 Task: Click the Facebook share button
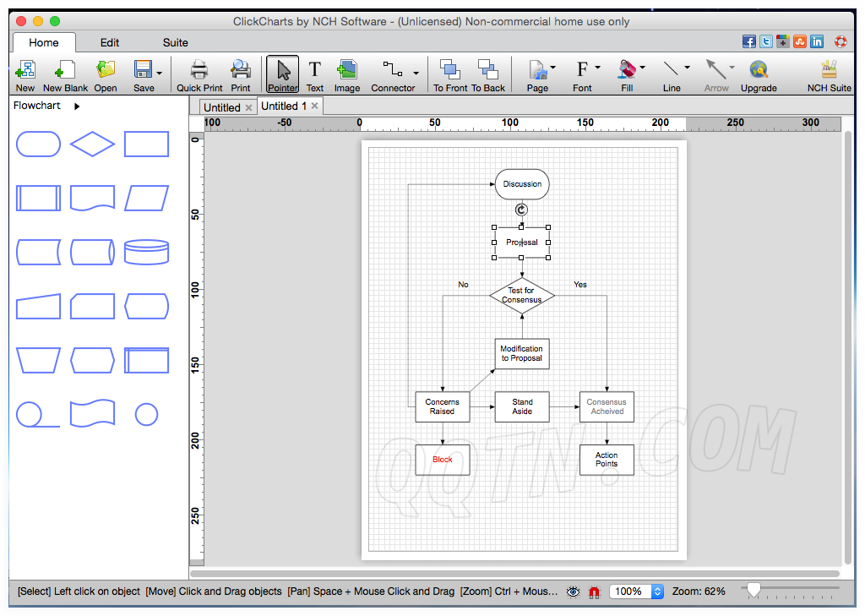748,41
